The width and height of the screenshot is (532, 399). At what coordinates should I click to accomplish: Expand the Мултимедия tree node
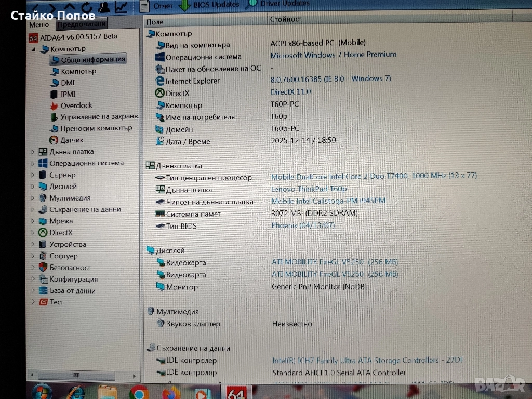33,198
